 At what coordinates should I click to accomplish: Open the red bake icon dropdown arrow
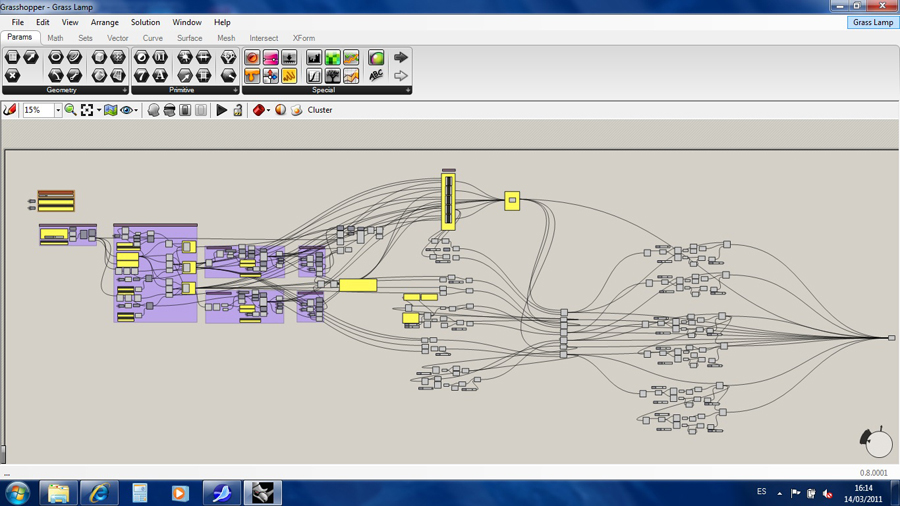[x=268, y=110]
